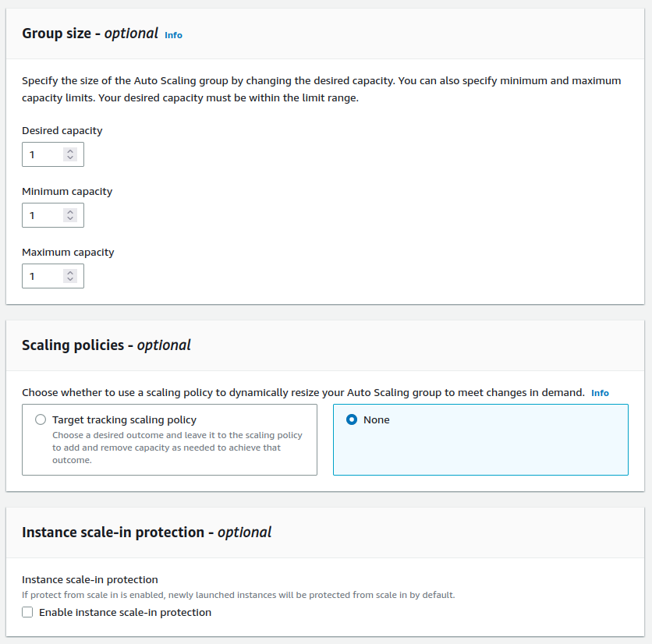Image resolution: width=652 pixels, height=644 pixels.
Task: Lower Maximum capacity with the down arrow
Action: tap(70, 280)
